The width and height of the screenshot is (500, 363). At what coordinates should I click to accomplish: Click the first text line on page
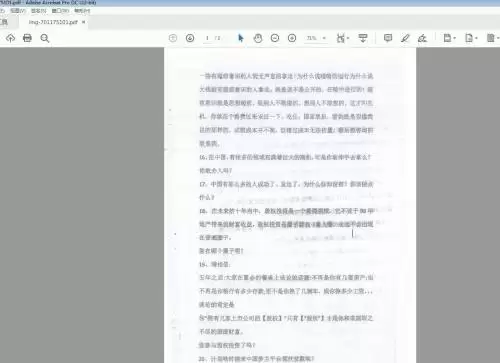[x=286, y=76]
